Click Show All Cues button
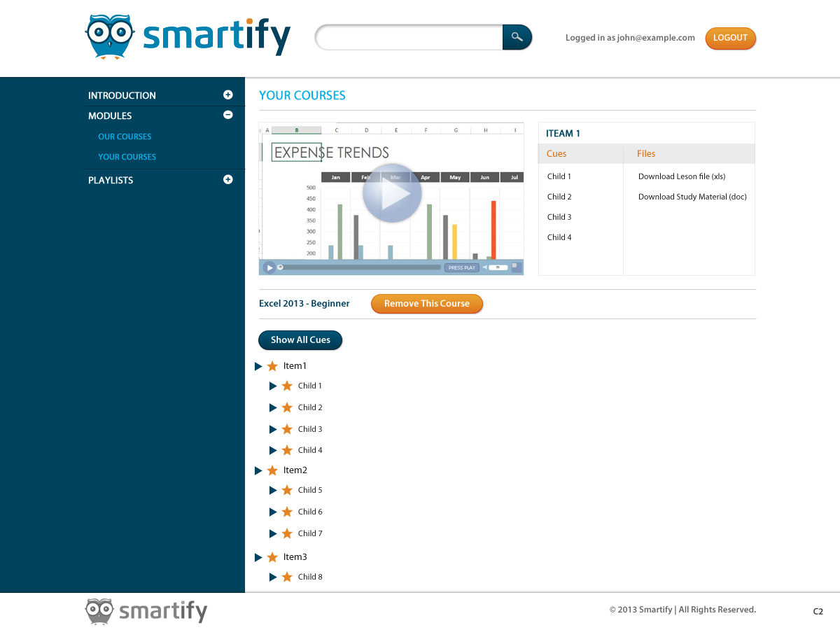The width and height of the screenshot is (840, 630). (300, 340)
